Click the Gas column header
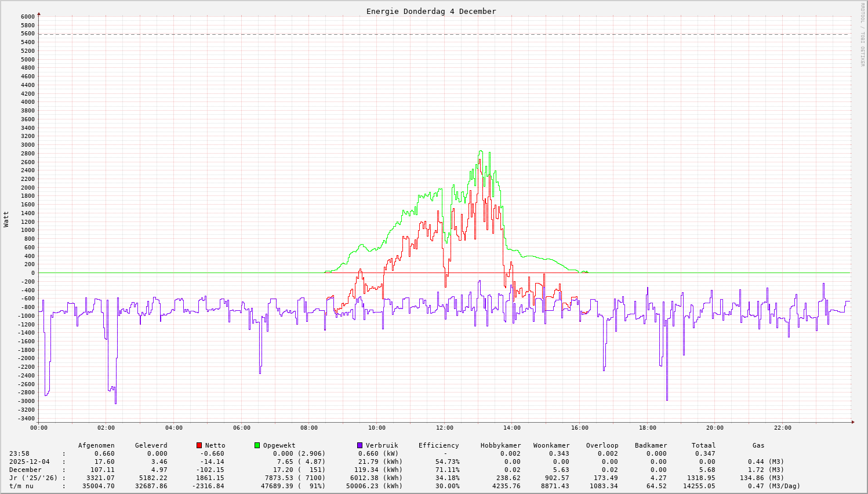Viewport: 868px width, 494px height. pyautogui.click(x=758, y=445)
